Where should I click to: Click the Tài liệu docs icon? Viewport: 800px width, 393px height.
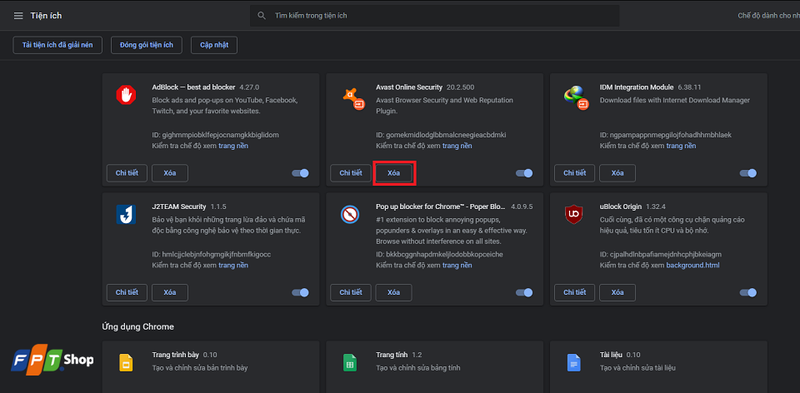[573, 363]
